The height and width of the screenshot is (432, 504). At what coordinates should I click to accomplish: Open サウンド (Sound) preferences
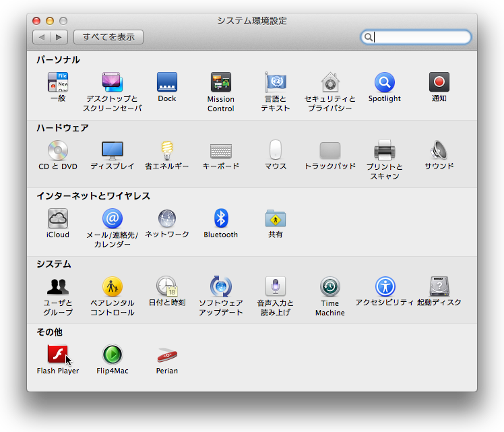click(439, 151)
